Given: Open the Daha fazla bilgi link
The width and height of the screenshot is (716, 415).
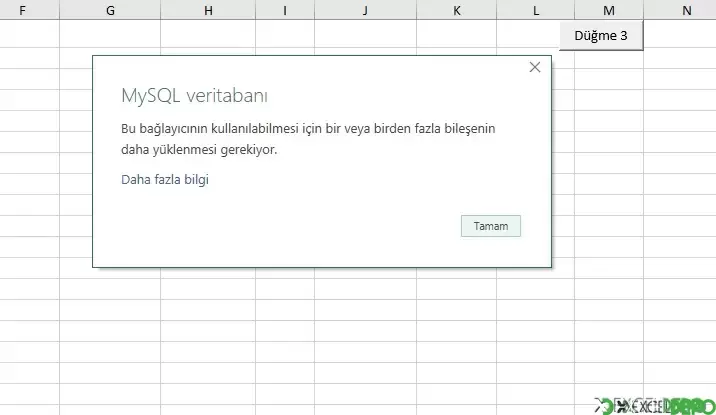Looking at the screenshot, I should point(165,179).
